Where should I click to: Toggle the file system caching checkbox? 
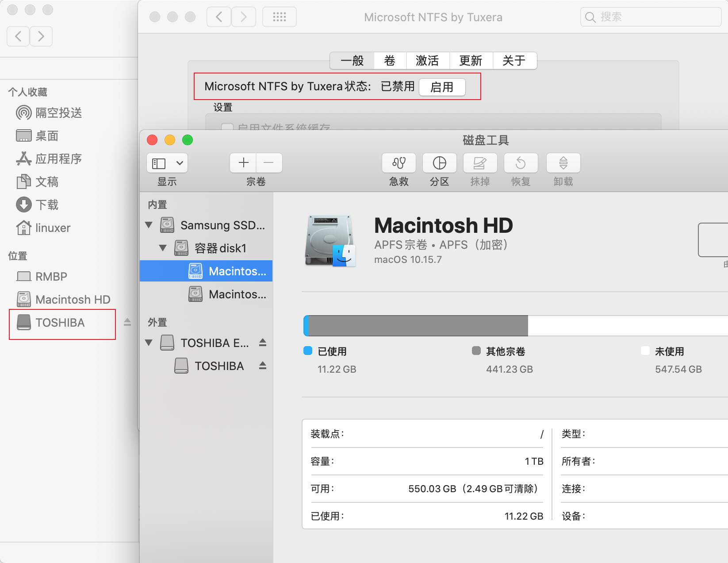pyautogui.click(x=227, y=127)
